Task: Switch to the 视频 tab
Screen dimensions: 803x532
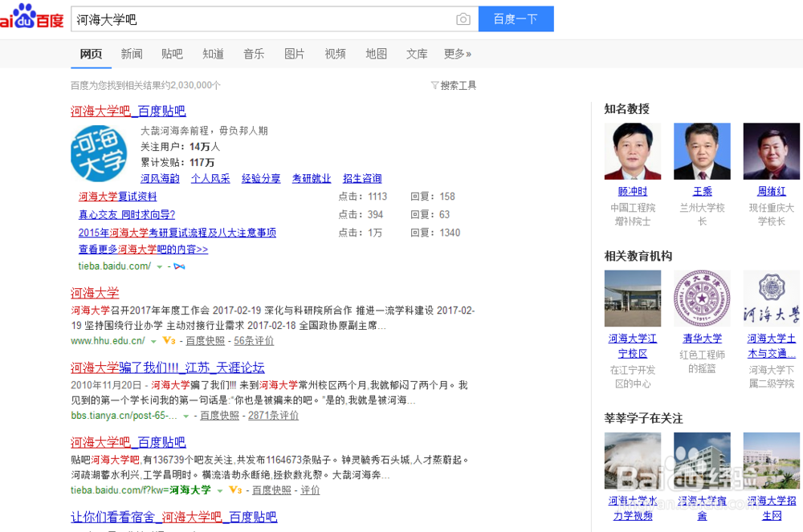Action: pyautogui.click(x=335, y=54)
